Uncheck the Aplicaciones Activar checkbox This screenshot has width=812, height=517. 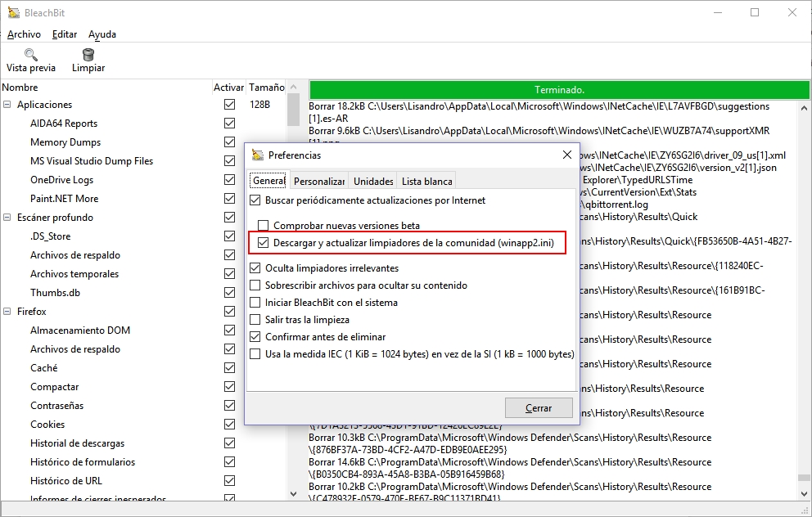point(229,105)
